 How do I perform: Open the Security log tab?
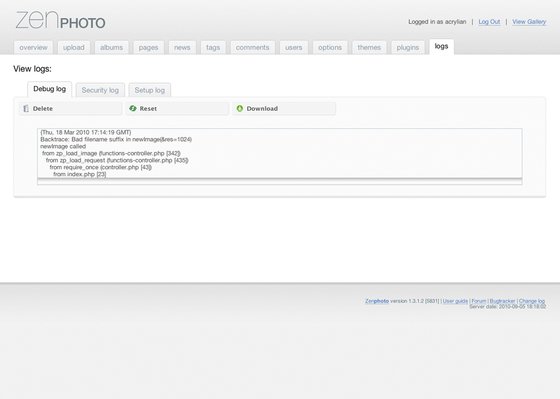coord(100,90)
